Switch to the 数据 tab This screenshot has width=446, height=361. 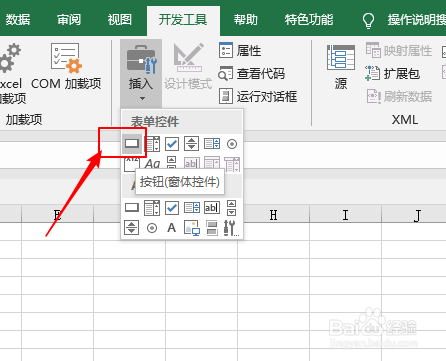[x=18, y=20]
